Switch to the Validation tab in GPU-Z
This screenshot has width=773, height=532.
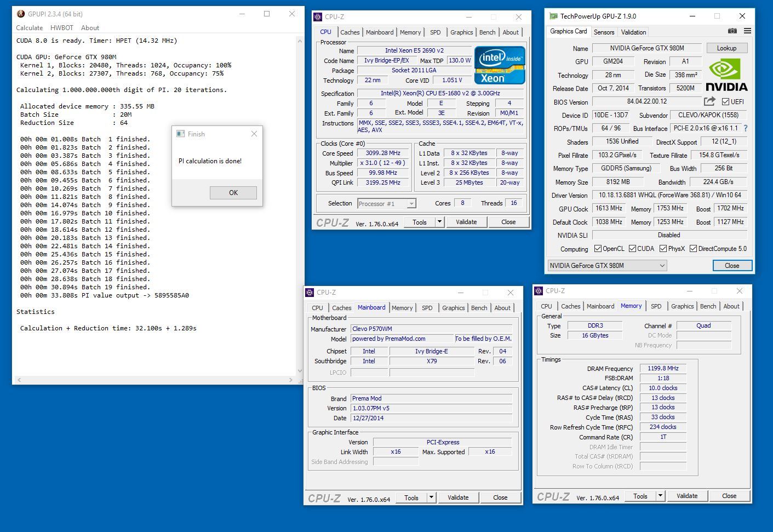pyautogui.click(x=634, y=32)
